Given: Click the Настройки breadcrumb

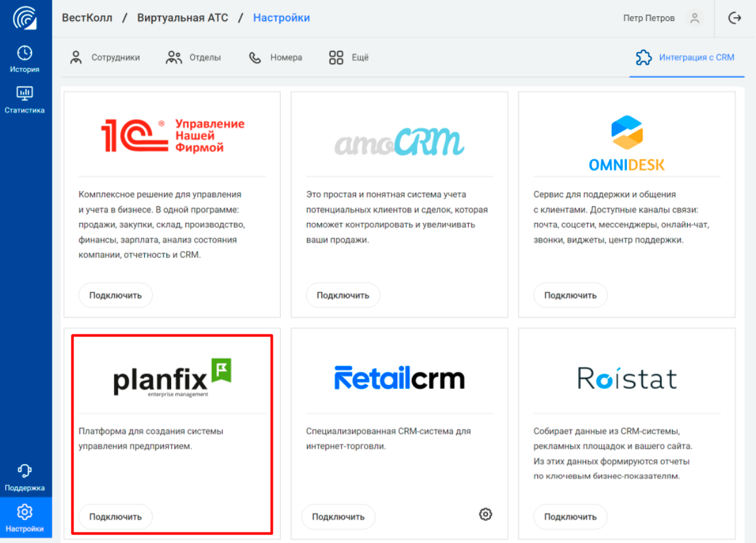Looking at the screenshot, I should click(281, 18).
